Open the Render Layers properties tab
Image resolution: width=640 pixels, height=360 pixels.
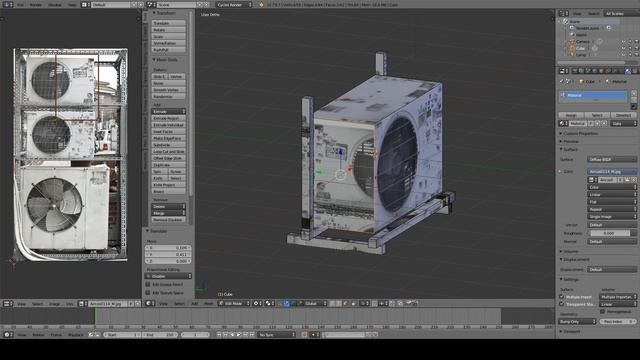click(581, 71)
